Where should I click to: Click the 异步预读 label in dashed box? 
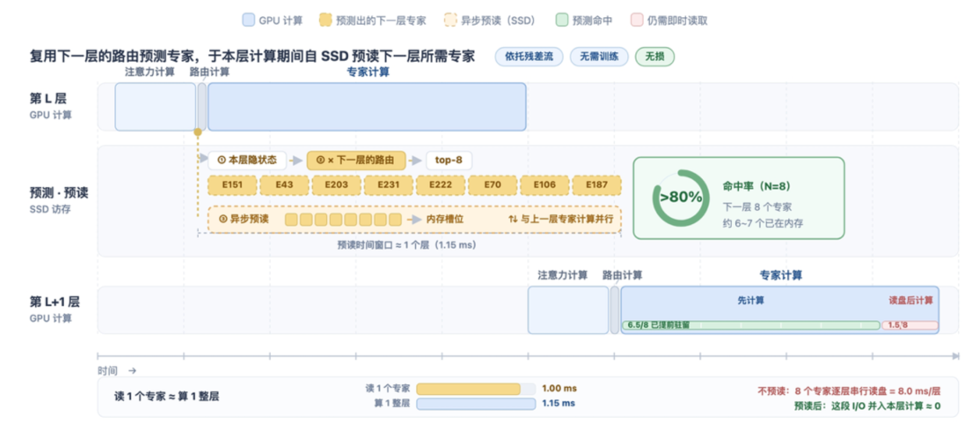(243, 219)
